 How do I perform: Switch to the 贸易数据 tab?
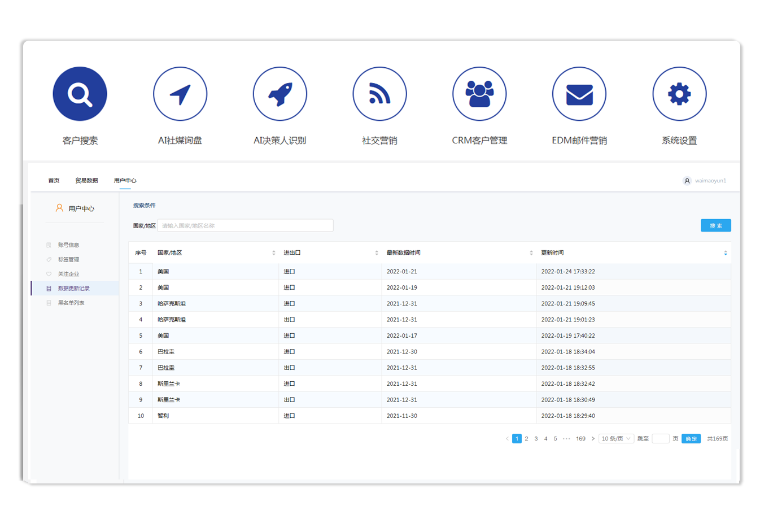86,181
